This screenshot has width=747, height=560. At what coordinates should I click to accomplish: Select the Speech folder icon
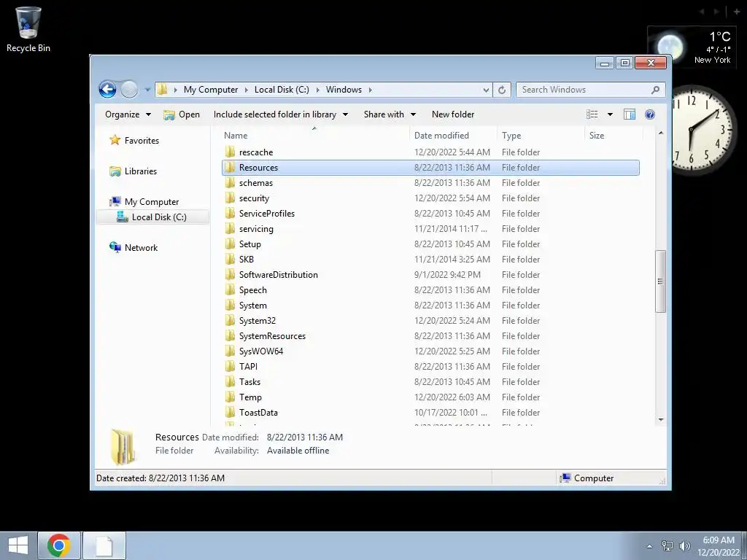(x=230, y=290)
